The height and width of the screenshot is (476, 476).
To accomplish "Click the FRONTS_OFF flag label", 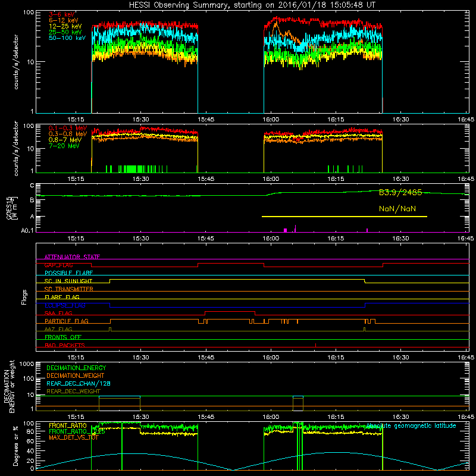I will 63,337.
